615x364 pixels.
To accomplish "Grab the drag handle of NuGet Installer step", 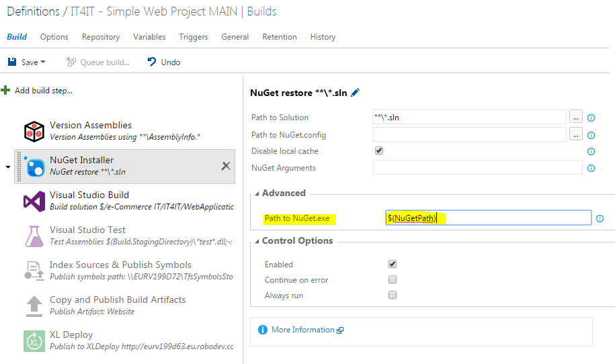I will tap(19, 167).
